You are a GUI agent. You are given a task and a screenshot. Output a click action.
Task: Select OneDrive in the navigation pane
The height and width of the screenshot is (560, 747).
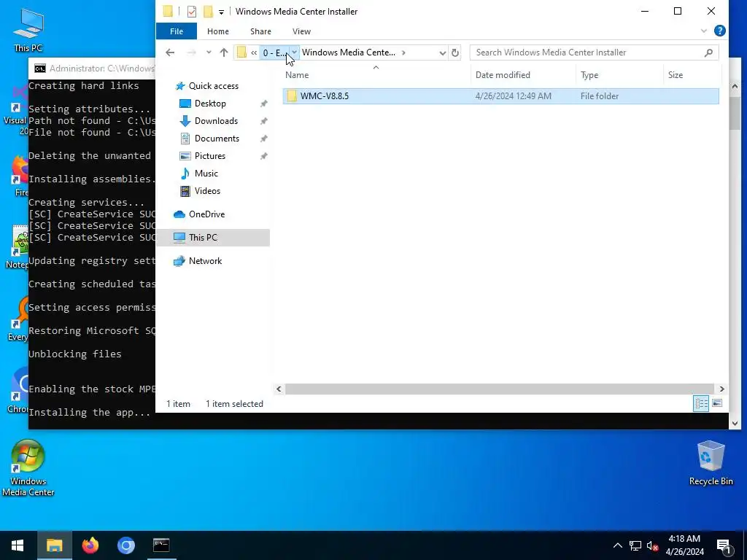coord(206,214)
